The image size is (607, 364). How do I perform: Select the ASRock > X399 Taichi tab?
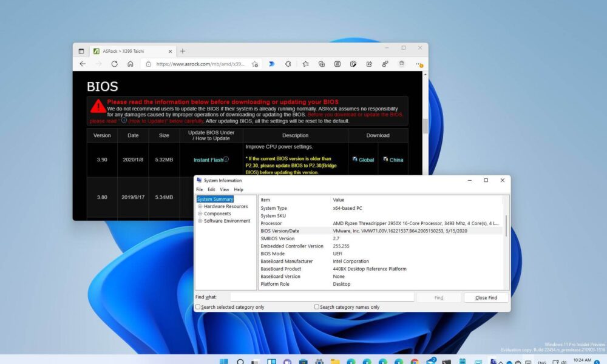pos(132,51)
